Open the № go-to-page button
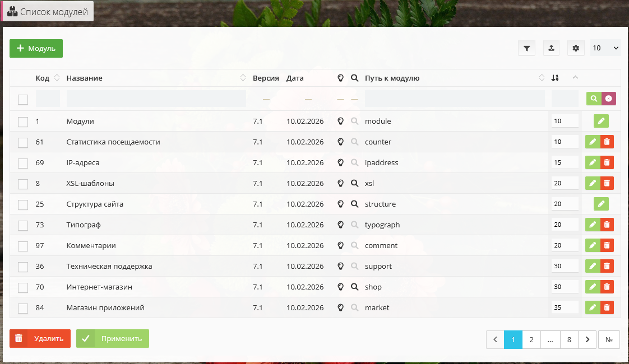The width and height of the screenshot is (629, 364). [609, 340]
